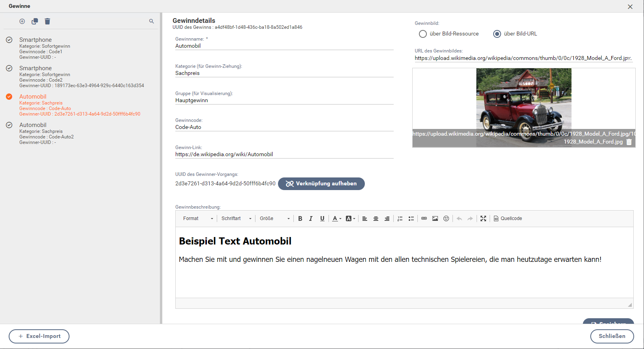This screenshot has height=349, width=644.
Task: Toggle the check circle of the Code1 Smartphone
Action: coord(9,40)
